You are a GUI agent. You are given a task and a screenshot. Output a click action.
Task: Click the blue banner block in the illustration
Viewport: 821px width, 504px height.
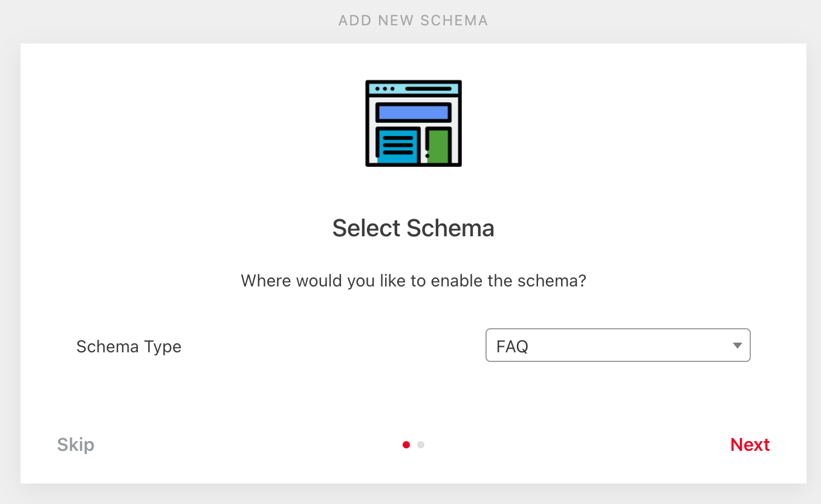click(x=414, y=112)
